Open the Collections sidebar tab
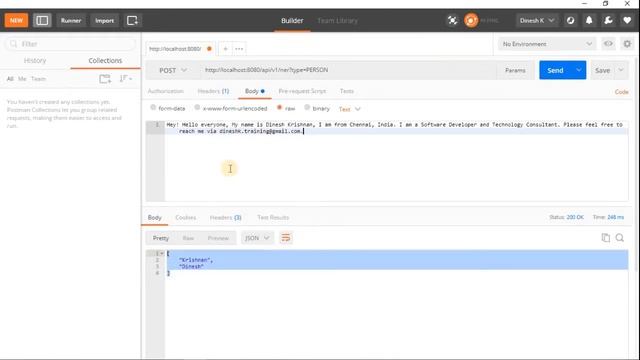Image resolution: width=640 pixels, height=360 pixels. pos(105,60)
